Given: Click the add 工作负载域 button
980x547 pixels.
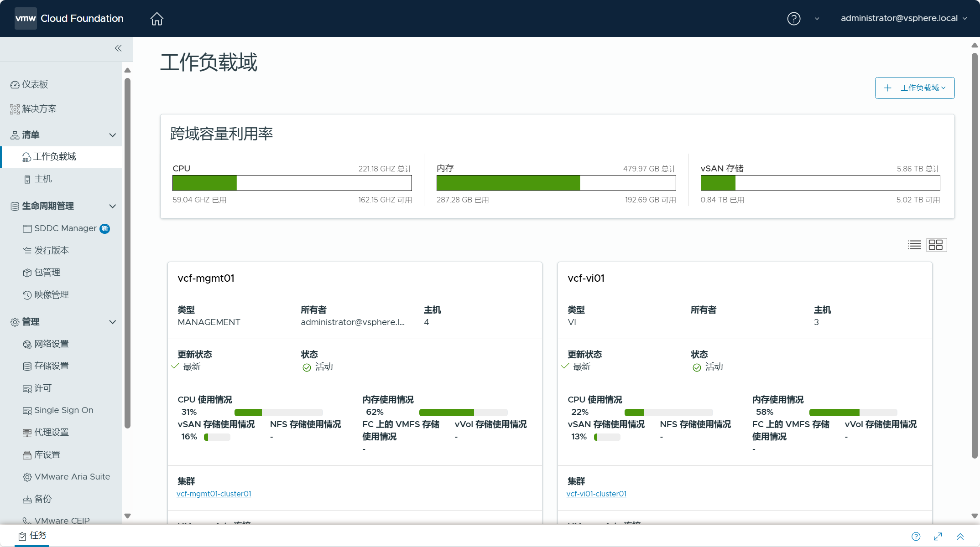Looking at the screenshot, I should coord(914,88).
